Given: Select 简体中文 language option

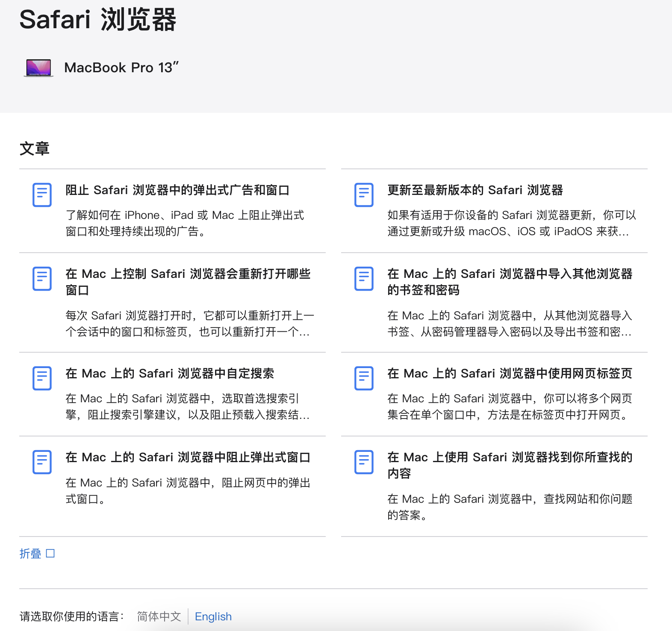Looking at the screenshot, I should (x=159, y=616).
